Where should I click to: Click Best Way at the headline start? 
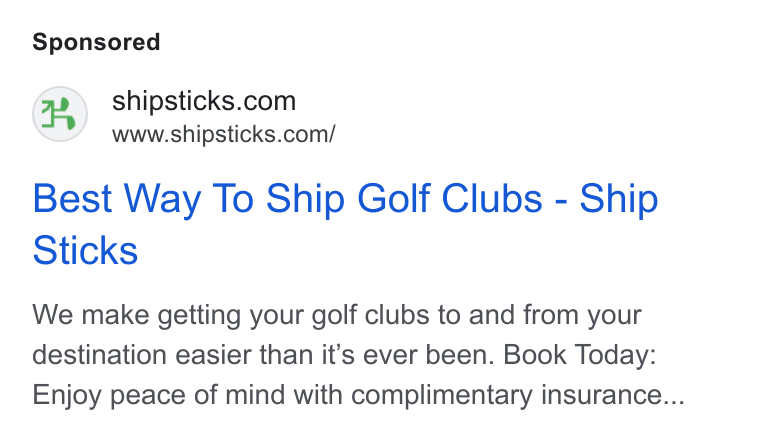[117, 200]
